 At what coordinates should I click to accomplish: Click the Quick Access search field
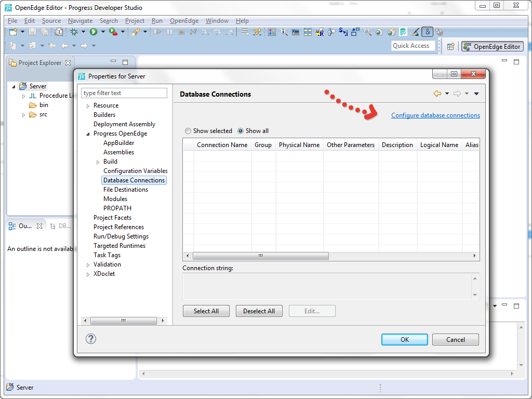(413, 46)
